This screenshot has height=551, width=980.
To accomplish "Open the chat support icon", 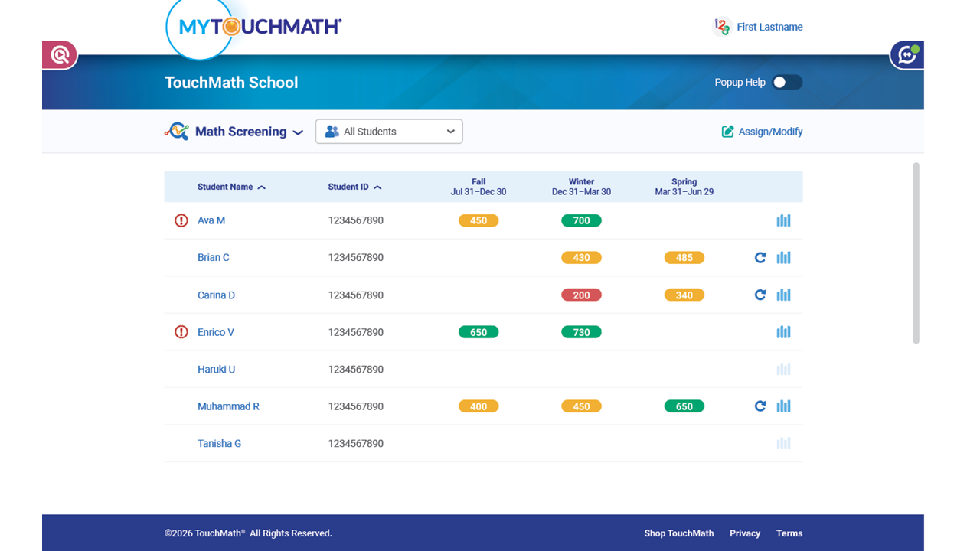I will [908, 55].
